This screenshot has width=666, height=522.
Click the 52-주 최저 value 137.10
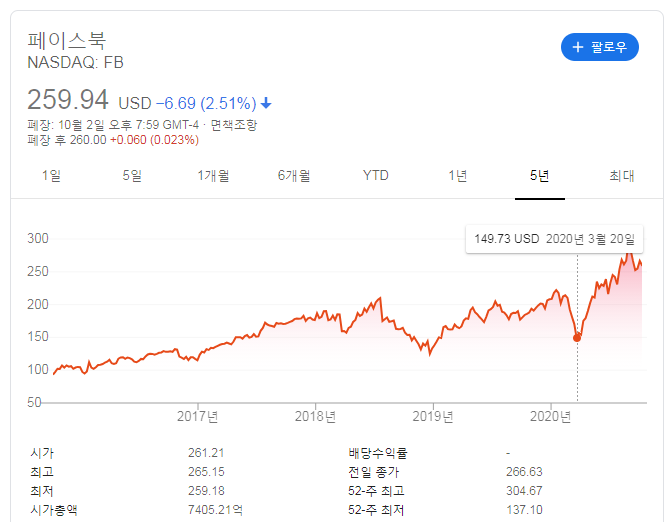tap(524, 510)
